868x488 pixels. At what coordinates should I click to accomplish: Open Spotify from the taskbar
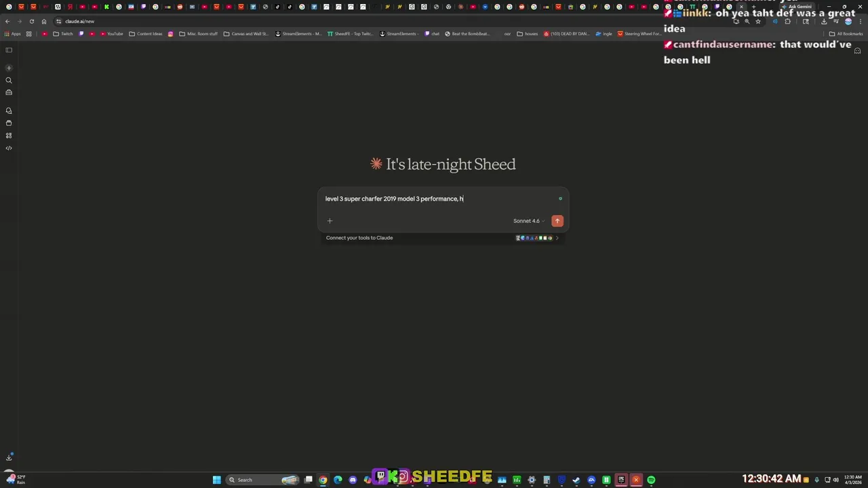click(651, 480)
